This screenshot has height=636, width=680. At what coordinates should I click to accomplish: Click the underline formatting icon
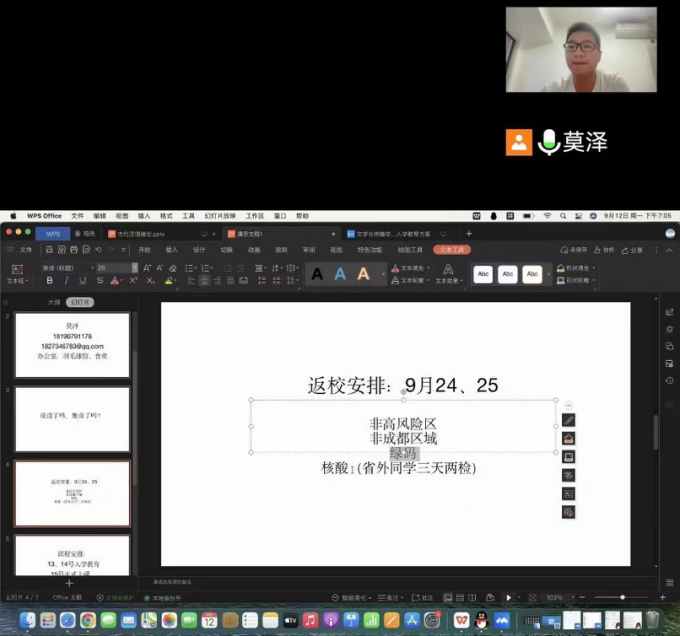(82, 281)
